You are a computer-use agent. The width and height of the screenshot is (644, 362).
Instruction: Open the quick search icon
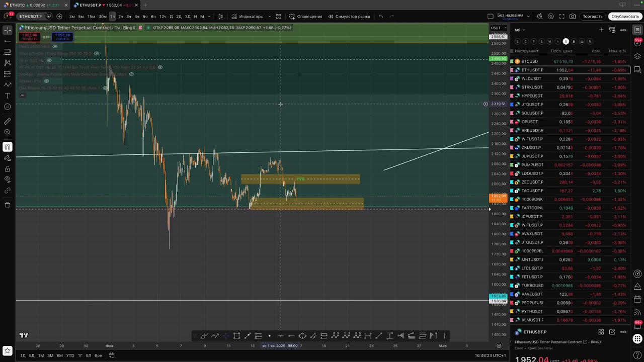coord(541,17)
